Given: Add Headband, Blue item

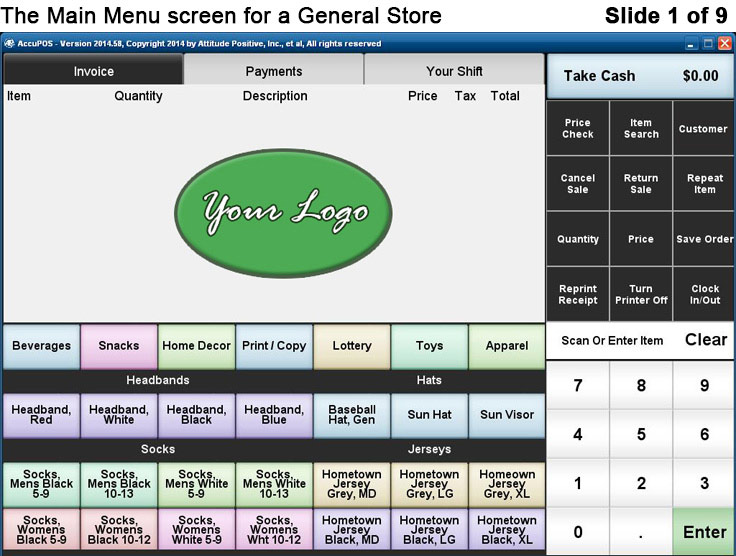Looking at the screenshot, I should pos(274,415).
